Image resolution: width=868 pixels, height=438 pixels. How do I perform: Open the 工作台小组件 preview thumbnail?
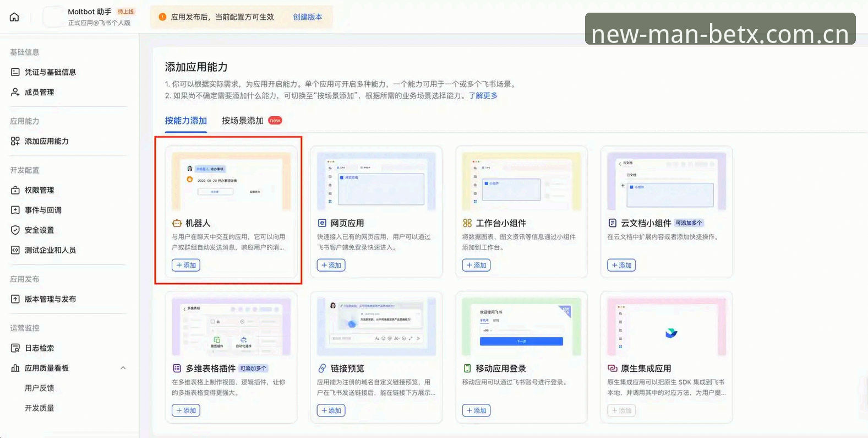pyautogui.click(x=522, y=182)
